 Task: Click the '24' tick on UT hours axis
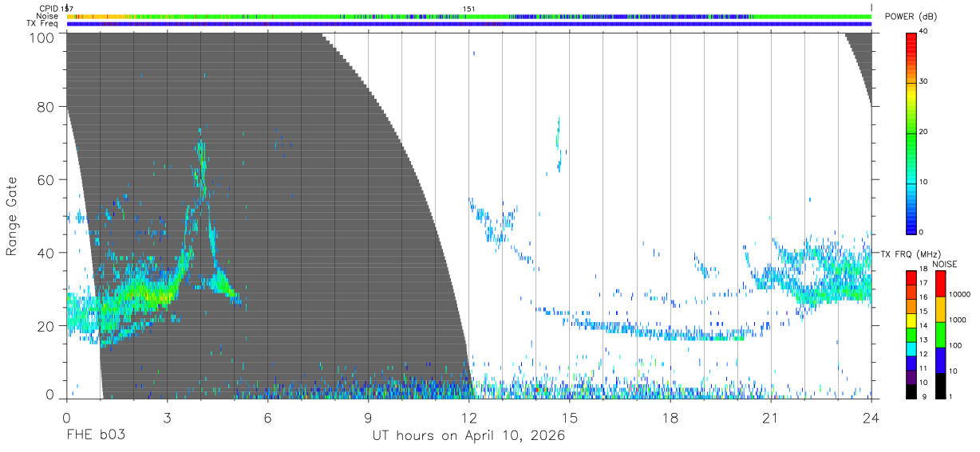(x=871, y=417)
